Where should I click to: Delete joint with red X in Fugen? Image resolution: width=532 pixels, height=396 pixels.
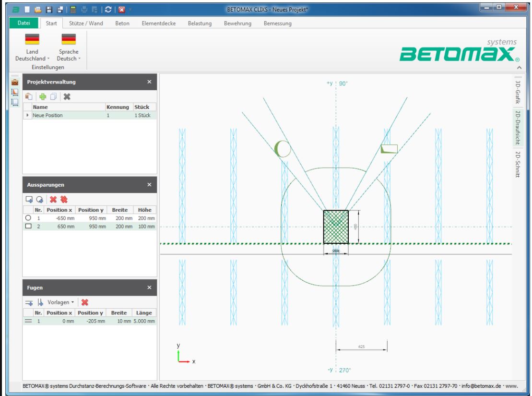tap(85, 302)
